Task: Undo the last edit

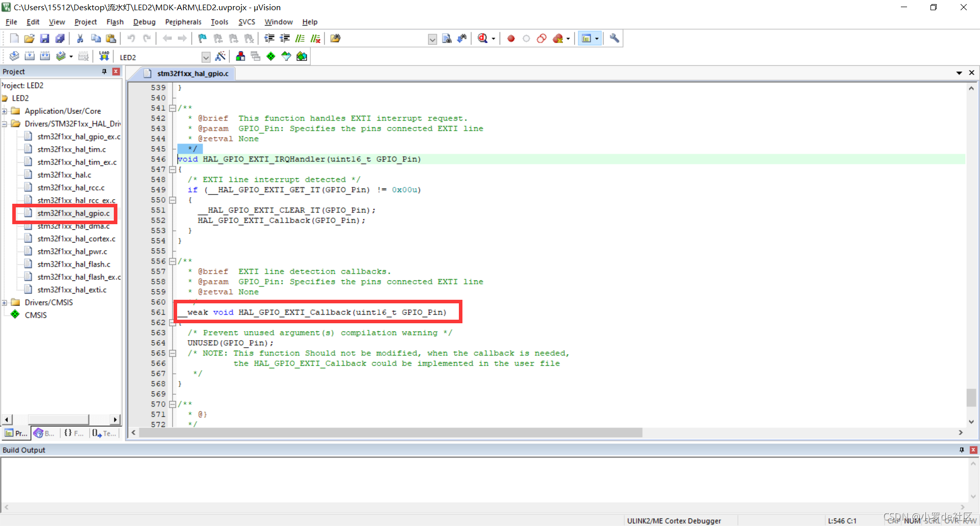Action: pyautogui.click(x=131, y=38)
